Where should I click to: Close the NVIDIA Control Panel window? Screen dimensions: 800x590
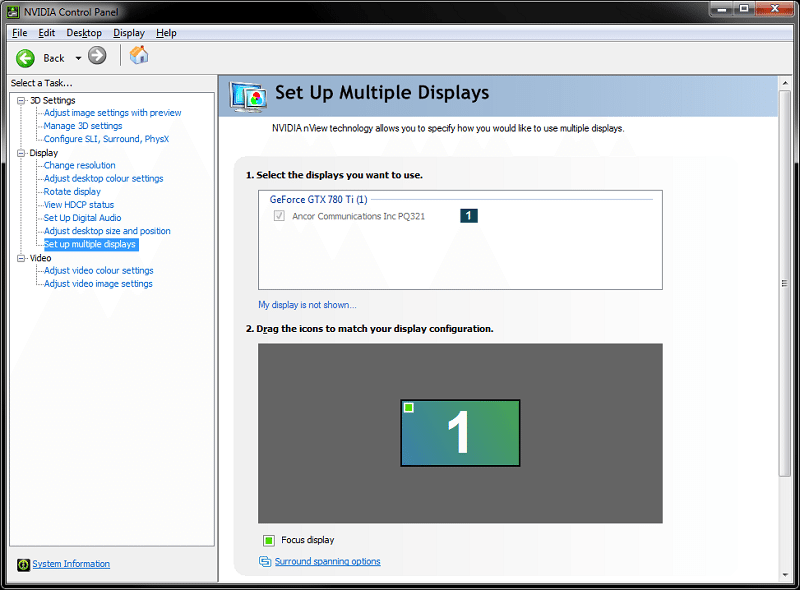pyautogui.click(x=774, y=9)
